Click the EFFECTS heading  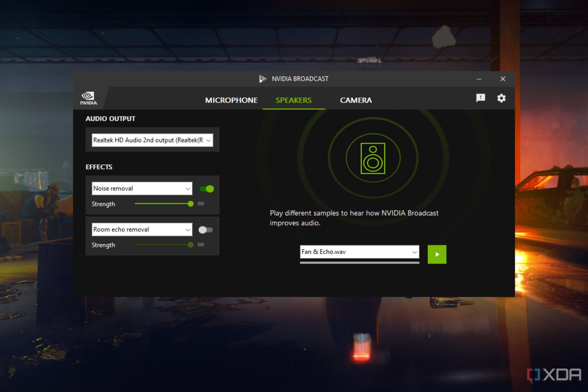[99, 167]
